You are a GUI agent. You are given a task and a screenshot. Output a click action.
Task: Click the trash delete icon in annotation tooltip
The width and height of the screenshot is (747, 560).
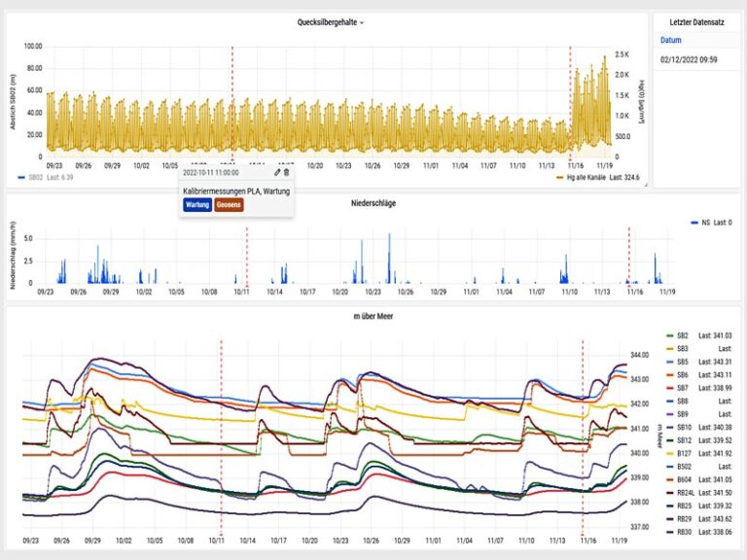click(x=286, y=172)
